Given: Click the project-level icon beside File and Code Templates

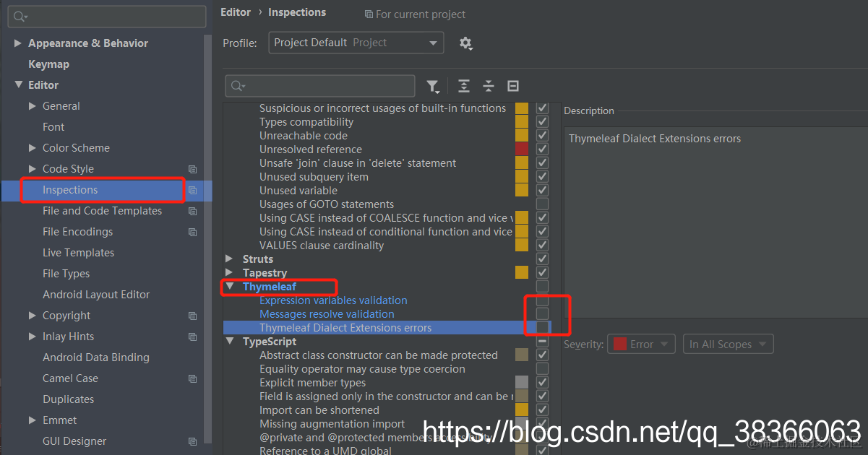Looking at the screenshot, I should tap(192, 211).
